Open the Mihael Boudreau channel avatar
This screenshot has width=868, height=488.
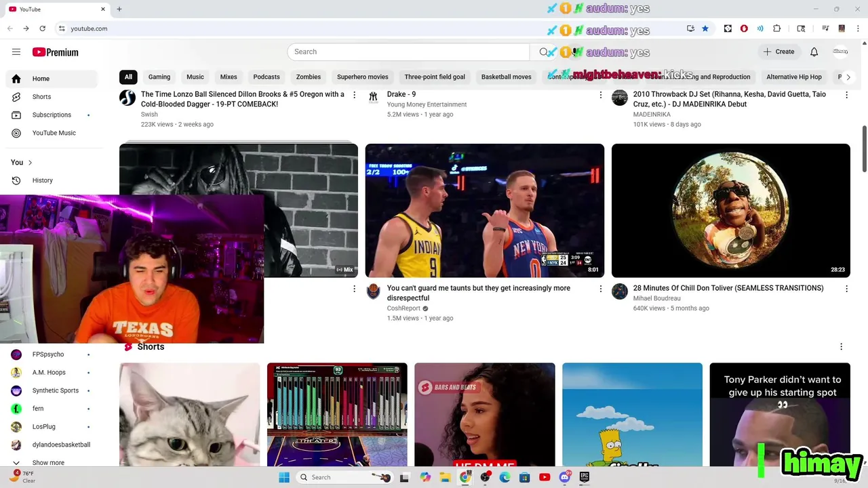coord(620,291)
